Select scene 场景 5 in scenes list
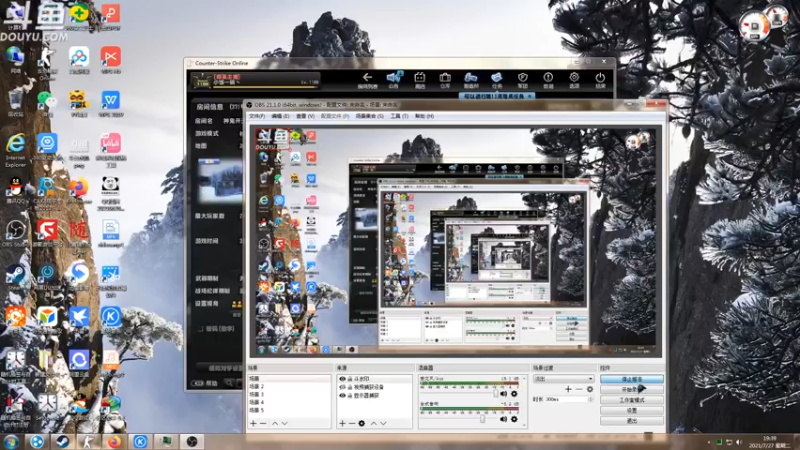The height and width of the screenshot is (450, 800). 289,410
